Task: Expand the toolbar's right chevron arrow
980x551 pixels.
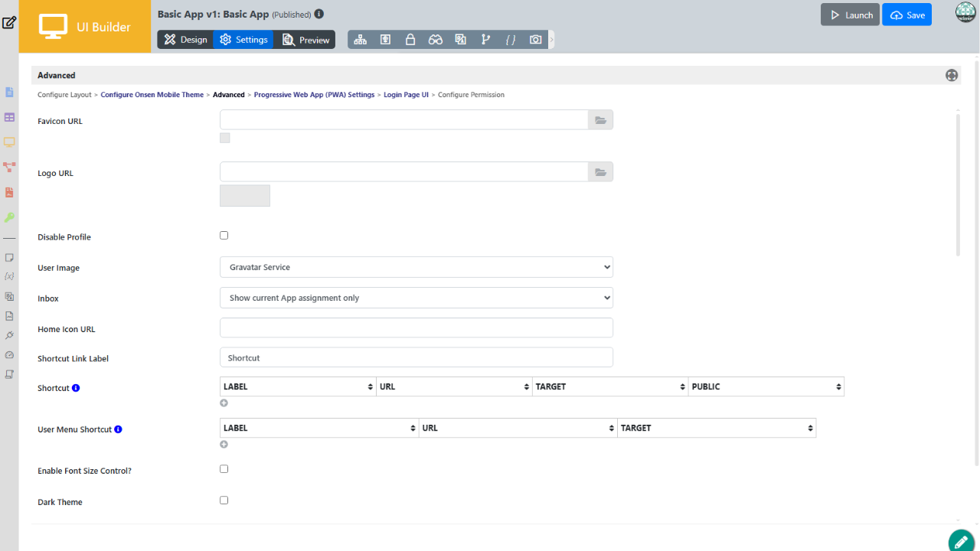Action: tap(551, 40)
